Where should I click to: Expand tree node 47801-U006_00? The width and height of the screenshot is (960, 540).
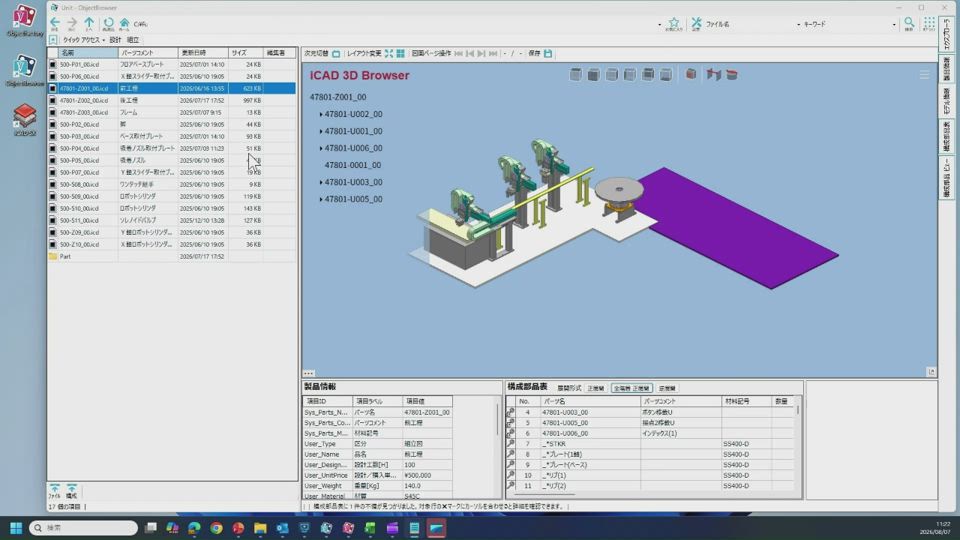(321, 148)
